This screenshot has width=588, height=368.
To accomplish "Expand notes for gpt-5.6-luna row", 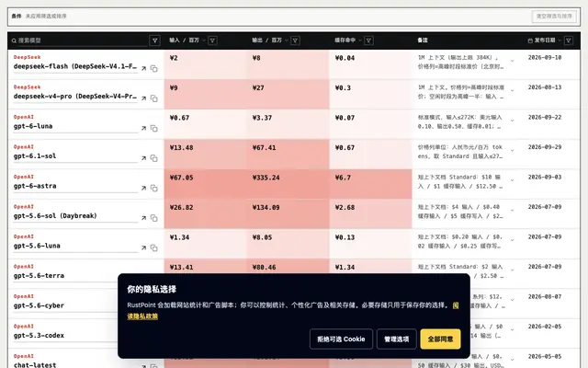I will pyautogui.click(x=513, y=240).
